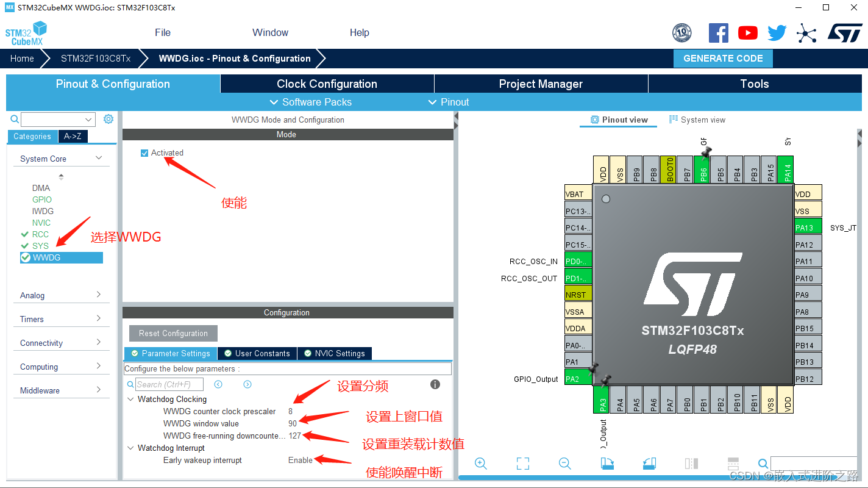Click the STM32F103C8Tx breadcrumb
The height and width of the screenshot is (488, 868).
96,59
